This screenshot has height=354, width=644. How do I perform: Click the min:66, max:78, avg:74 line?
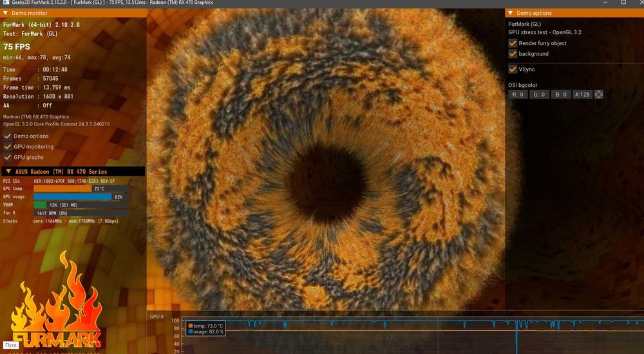[37, 57]
